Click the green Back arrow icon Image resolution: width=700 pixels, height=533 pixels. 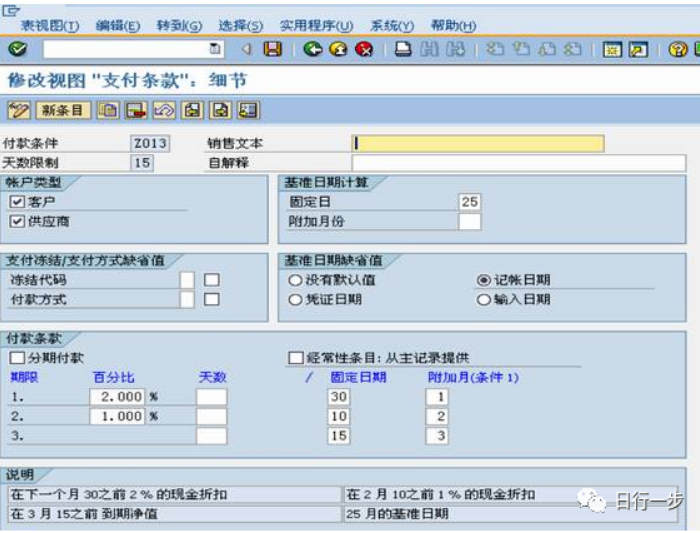[312, 48]
